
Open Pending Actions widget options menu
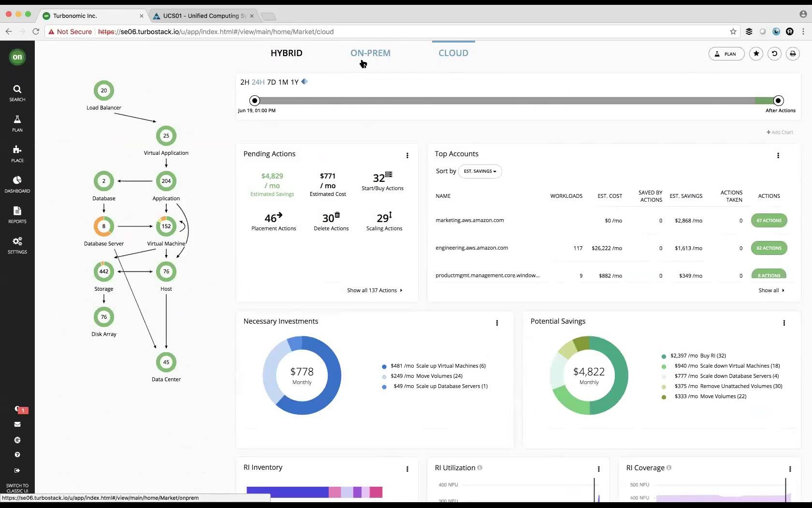point(407,155)
